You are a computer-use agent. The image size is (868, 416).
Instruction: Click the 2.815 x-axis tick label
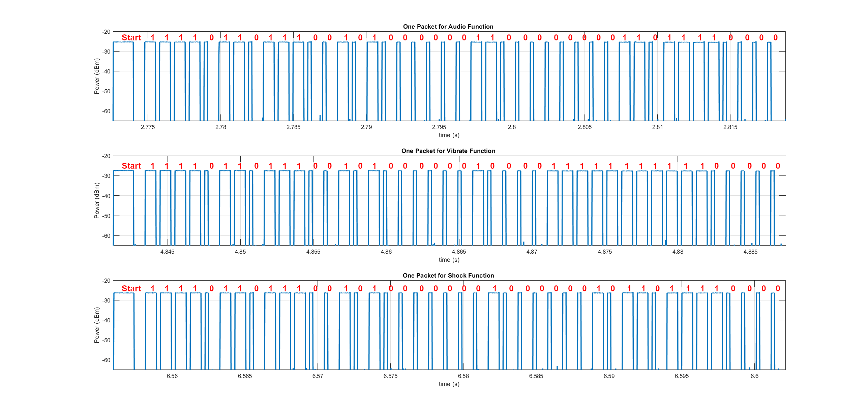[x=730, y=127]
